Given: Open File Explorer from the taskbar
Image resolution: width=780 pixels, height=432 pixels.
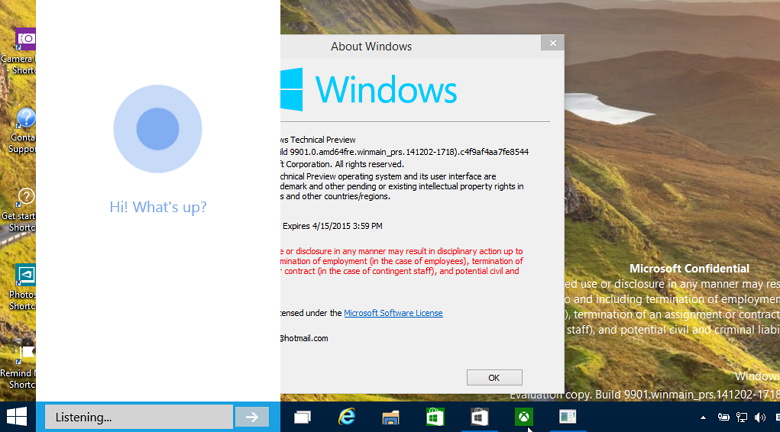Looking at the screenshot, I should 390,417.
